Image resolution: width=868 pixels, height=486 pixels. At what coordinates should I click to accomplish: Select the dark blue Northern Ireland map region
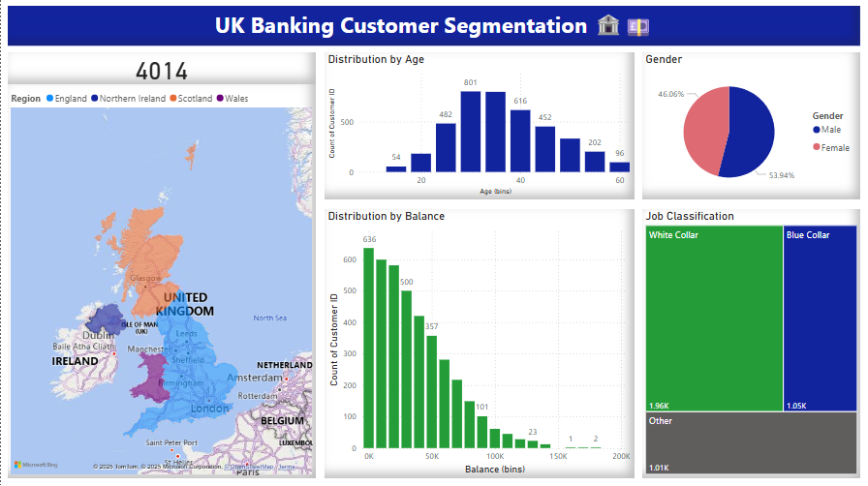pyautogui.click(x=106, y=319)
